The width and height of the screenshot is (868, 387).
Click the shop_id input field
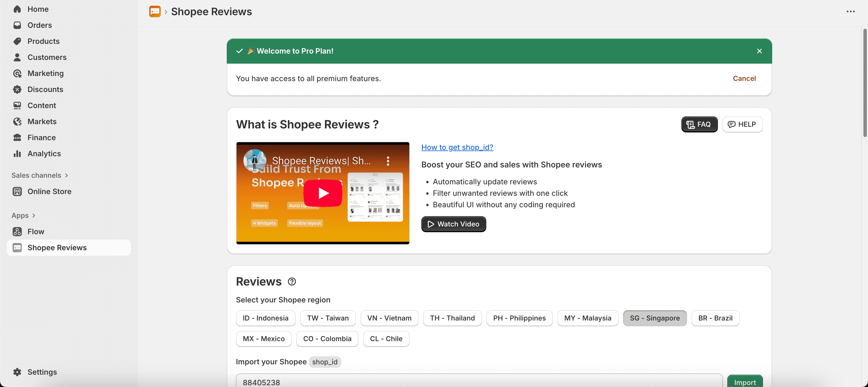[478, 382]
